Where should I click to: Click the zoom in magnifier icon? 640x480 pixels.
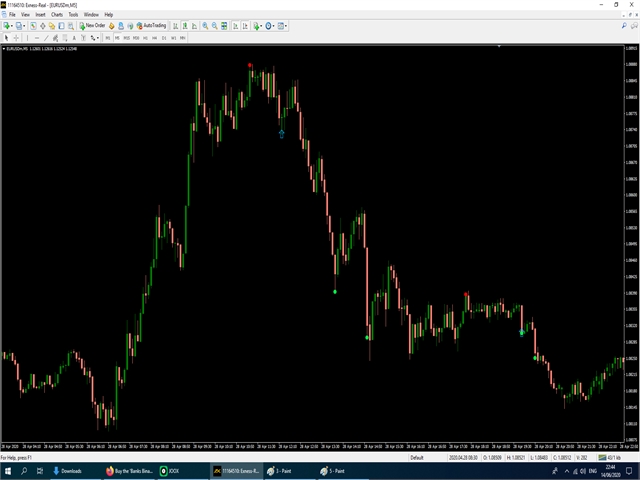point(206,25)
